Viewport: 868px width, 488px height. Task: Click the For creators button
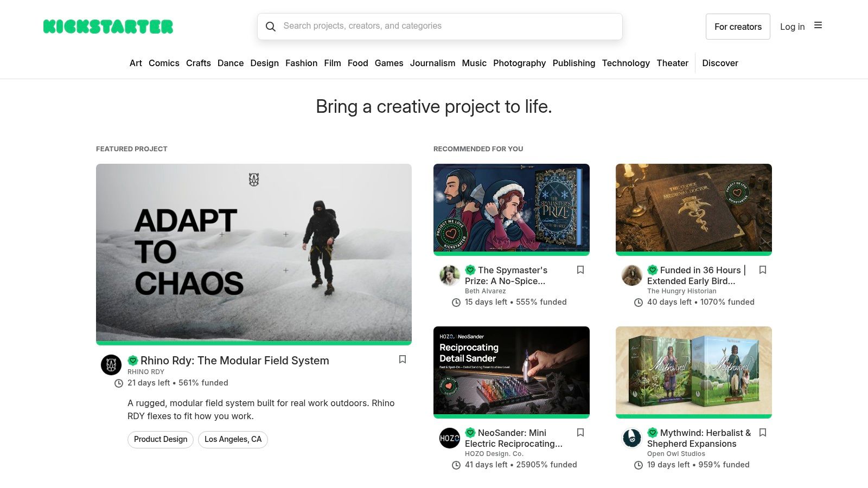[x=738, y=26]
